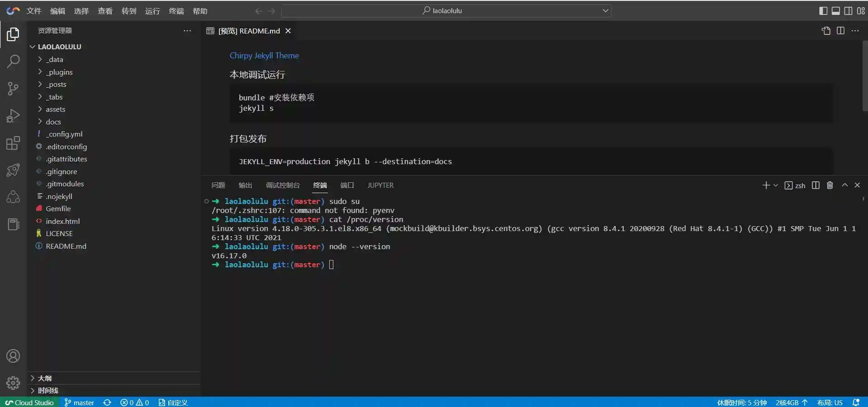Viewport: 868px width, 407px height.
Task: Toggle the primary sidebar visibility
Action: [x=823, y=11]
